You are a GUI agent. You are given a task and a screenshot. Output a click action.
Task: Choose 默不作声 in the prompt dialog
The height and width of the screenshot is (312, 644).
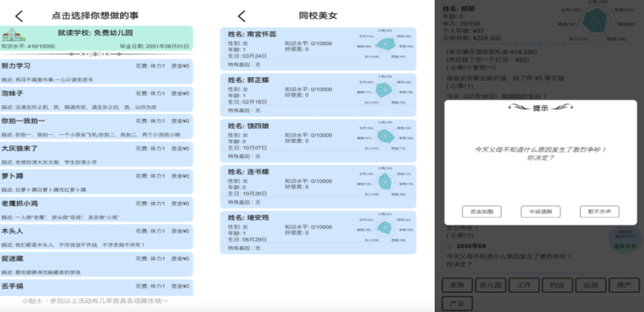click(x=599, y=212)
